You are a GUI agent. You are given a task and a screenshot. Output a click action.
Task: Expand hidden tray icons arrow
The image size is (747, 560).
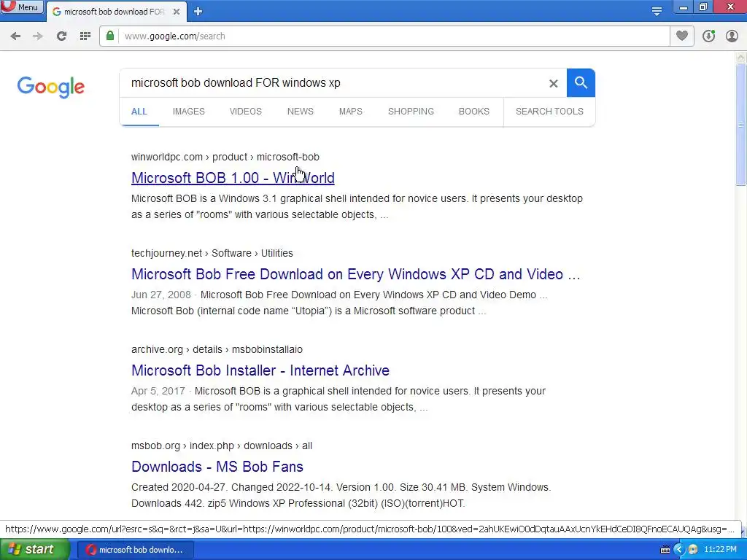pyautogui.click(x=678, y=550)
